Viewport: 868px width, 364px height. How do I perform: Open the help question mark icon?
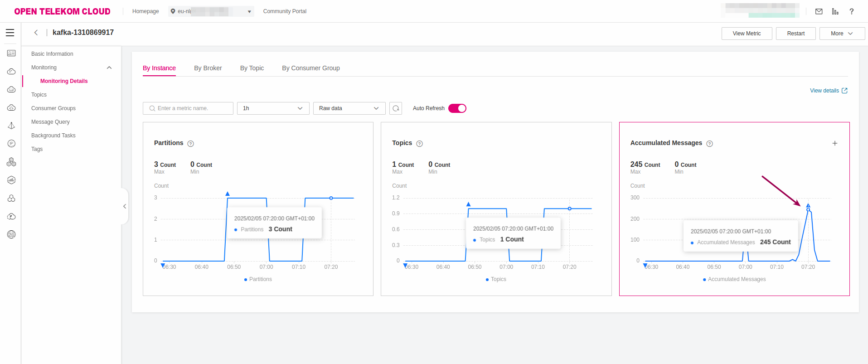coord(851,11)
